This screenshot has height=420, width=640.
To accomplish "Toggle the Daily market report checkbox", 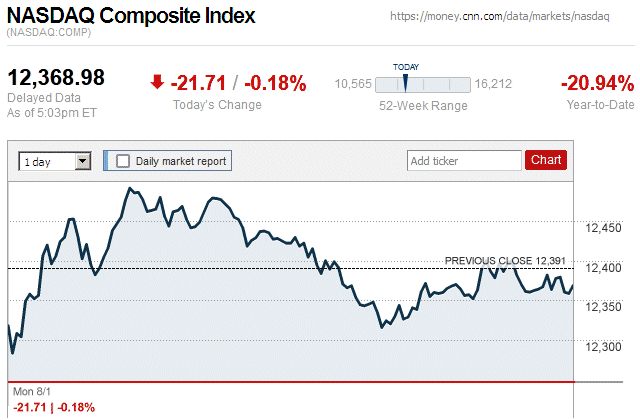I will [x=123, y=160].
